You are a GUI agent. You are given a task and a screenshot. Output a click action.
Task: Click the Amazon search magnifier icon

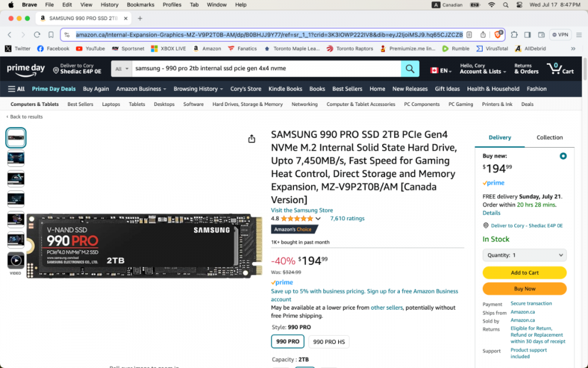[x=410, y=69]
